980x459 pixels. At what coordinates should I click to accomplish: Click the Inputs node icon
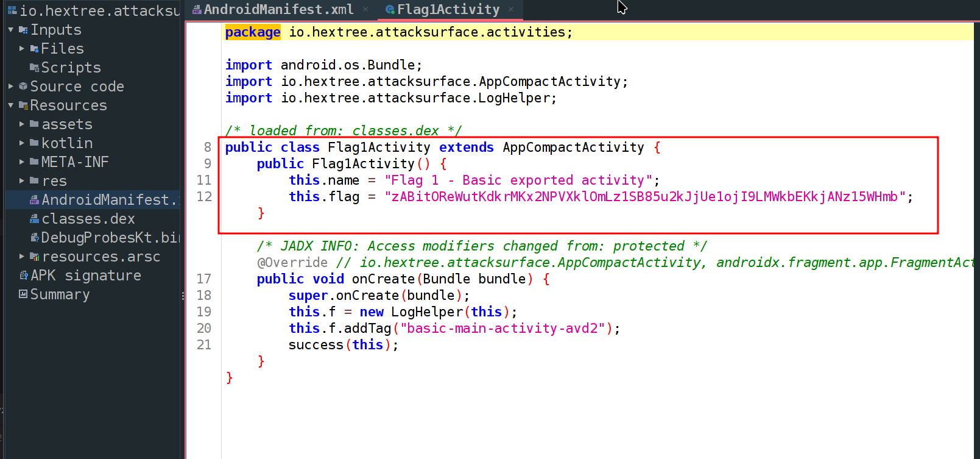pyautogui.click(x=23, y=30)
